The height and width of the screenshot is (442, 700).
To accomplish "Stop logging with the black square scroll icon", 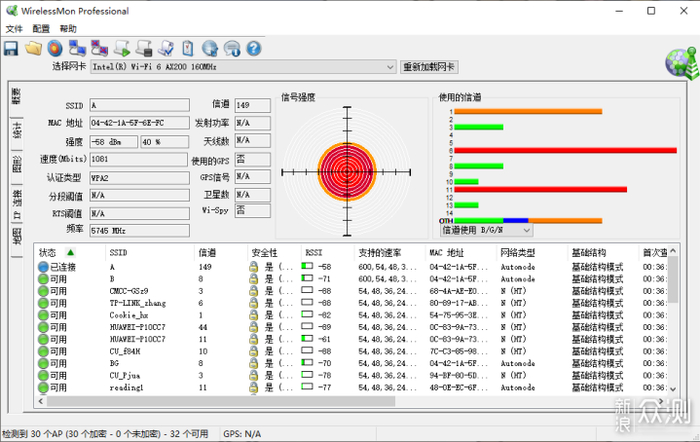I will [x=144, y=48].
